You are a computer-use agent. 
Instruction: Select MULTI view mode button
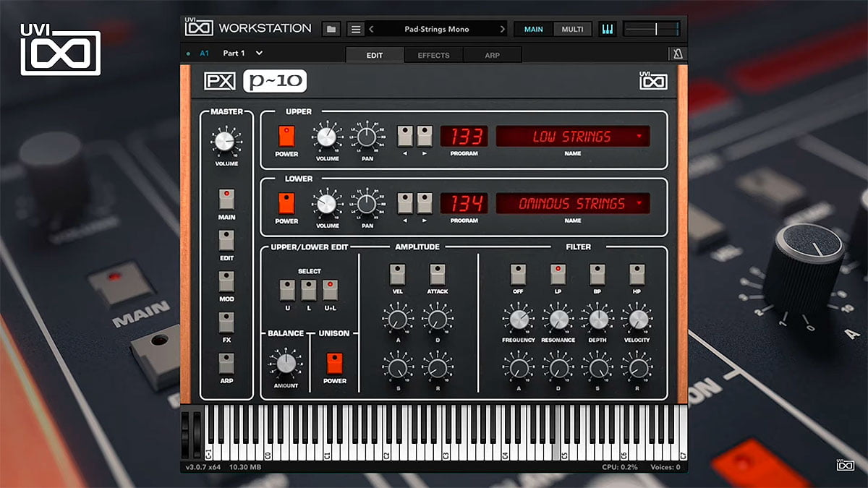573,29
